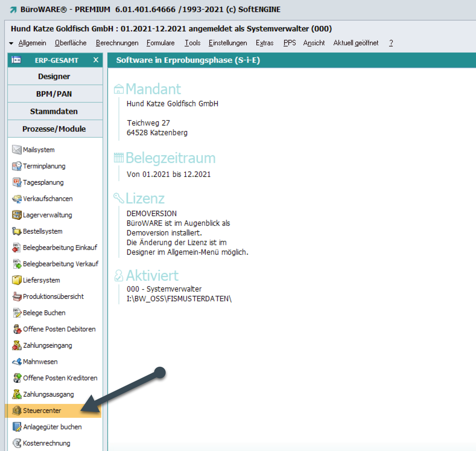Expand the Stammdaten section

[54, 111]
